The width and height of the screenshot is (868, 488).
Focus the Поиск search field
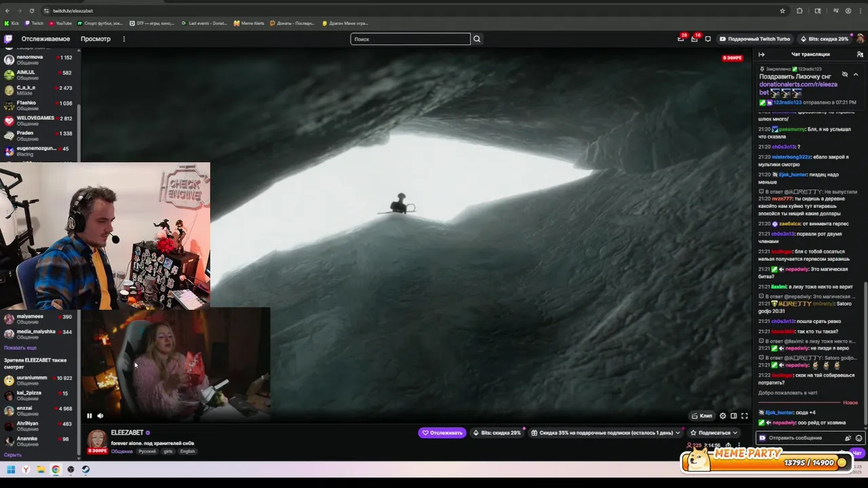coord(410,39)
